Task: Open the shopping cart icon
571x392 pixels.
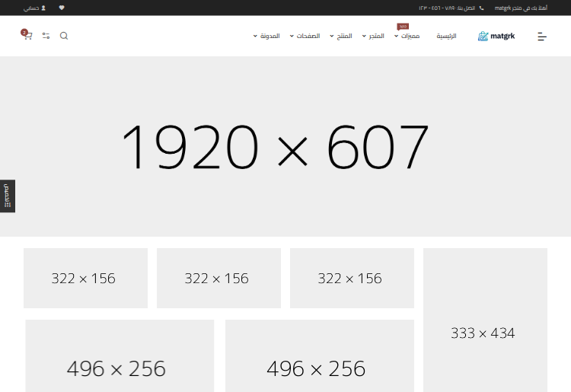Action: pos(27,35)
